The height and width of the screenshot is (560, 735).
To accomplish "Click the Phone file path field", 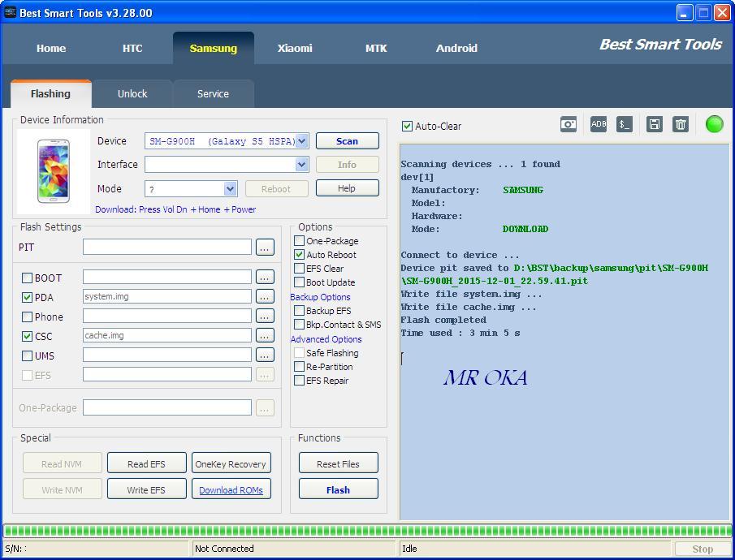I will (167, 316).
